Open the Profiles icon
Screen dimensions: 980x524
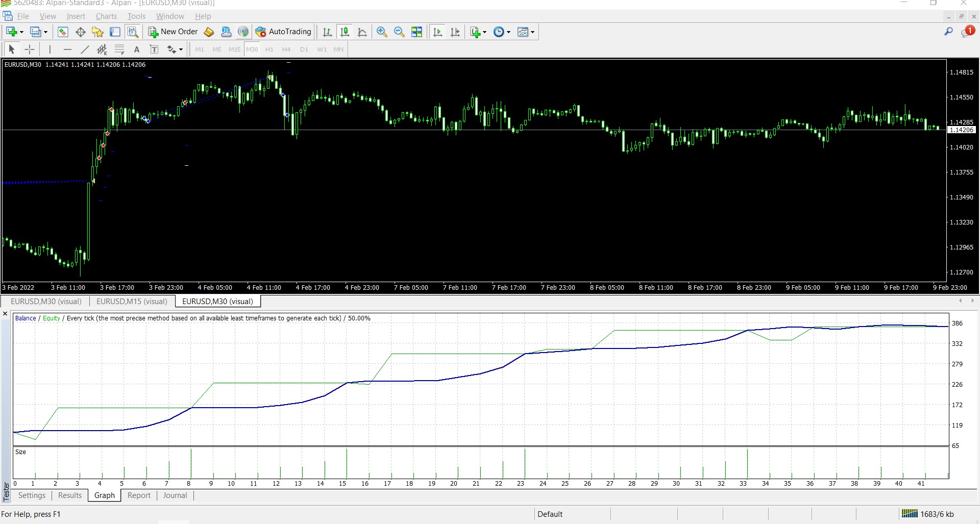coord(35,32)
